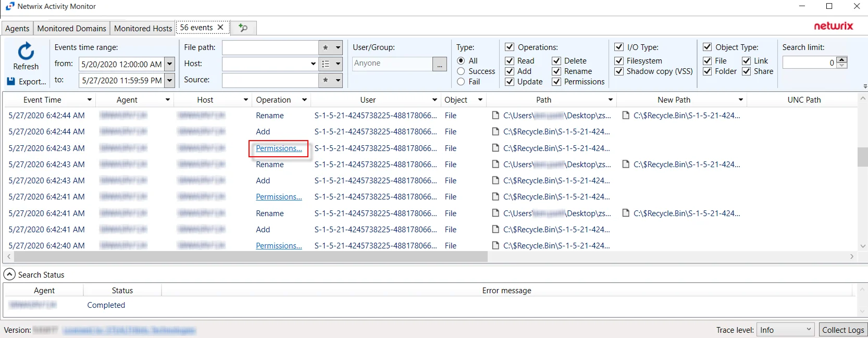Click the UNC Path column header
The image size is (868, 338).
click(x=804, y=100)
